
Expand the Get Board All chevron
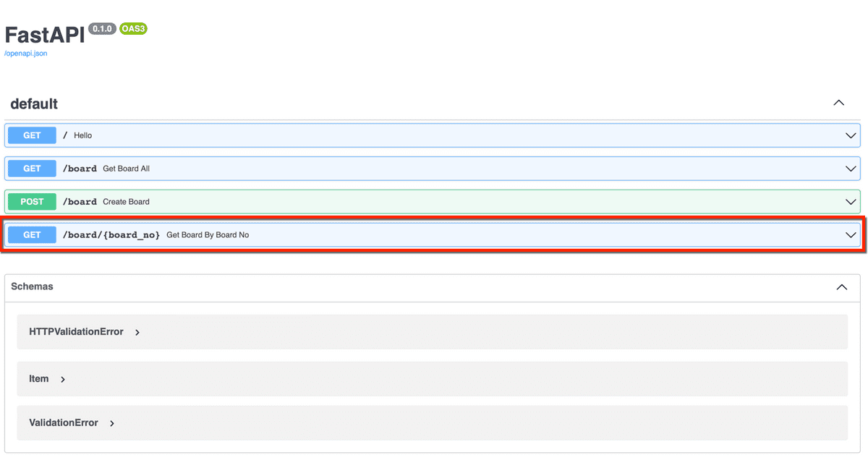[851, 169]
